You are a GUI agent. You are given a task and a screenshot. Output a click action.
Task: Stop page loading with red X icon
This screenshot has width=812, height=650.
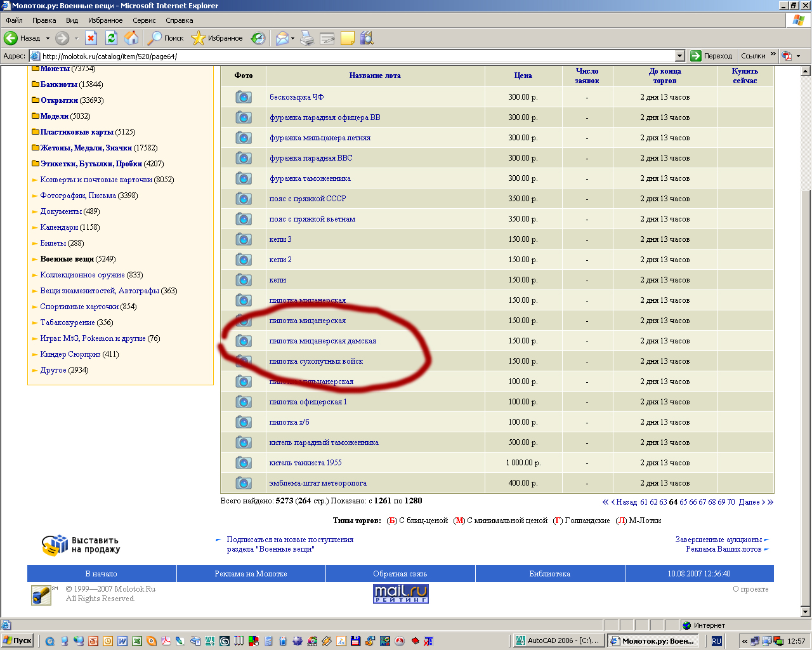click(x=91, y=38)
